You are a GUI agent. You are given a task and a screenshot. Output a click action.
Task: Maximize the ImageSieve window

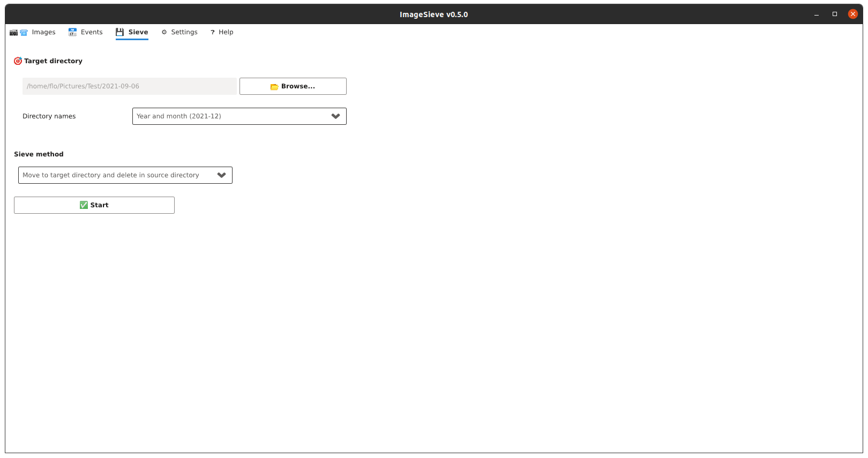(x=835, y=14)
